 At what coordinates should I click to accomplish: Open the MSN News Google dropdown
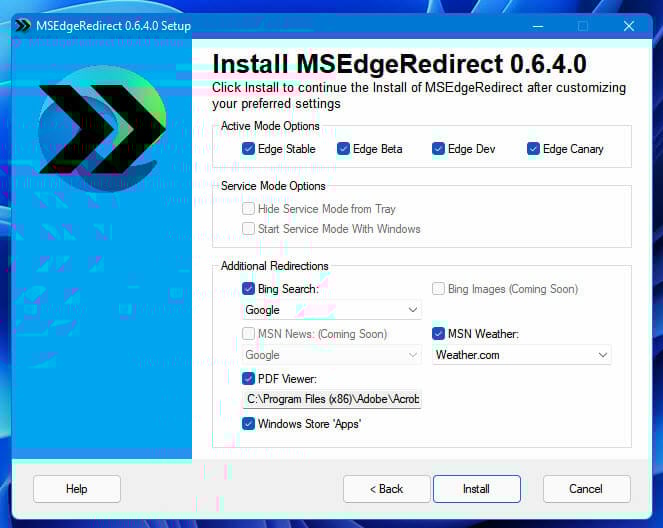pyautogui.click(x=332, y=355)
